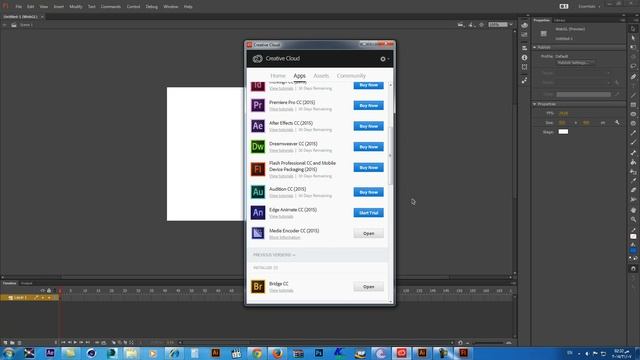Viewport: 640px width, 360px height.
Task: Open the Info panel icon in side dock
Action: tap(524, 58)
